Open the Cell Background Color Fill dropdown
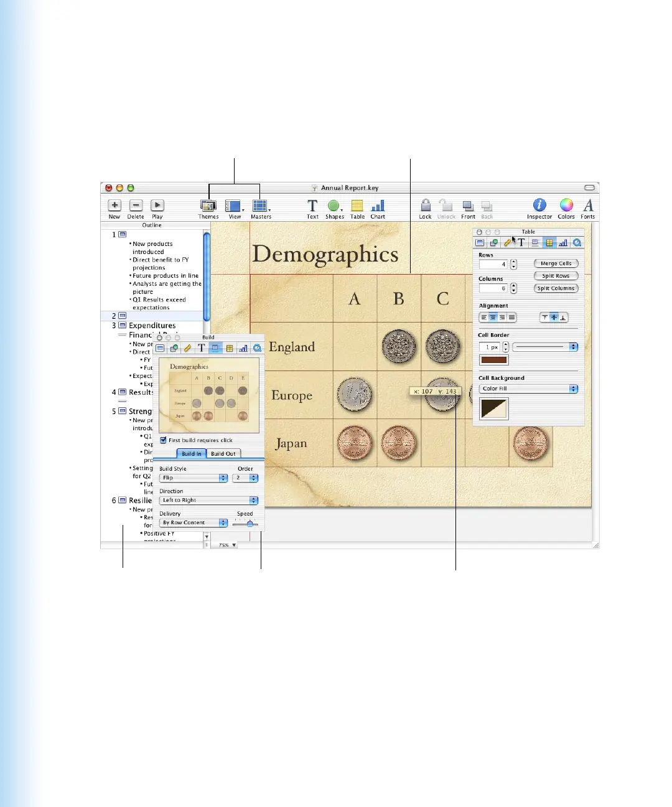The image size is (672, 807). [528, 389]
